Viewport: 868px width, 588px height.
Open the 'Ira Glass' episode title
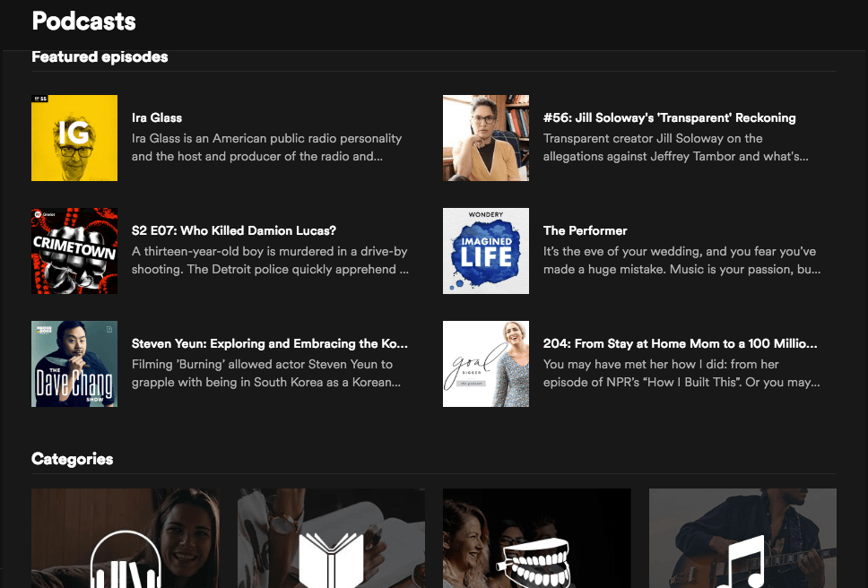coord(157,117)
